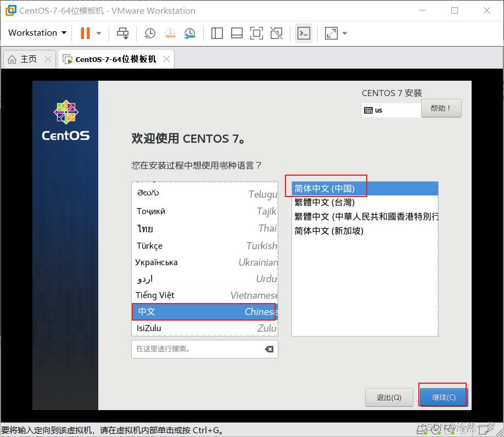
Task: Maximize the VMware Workstation window
Action: click(455, 10)
